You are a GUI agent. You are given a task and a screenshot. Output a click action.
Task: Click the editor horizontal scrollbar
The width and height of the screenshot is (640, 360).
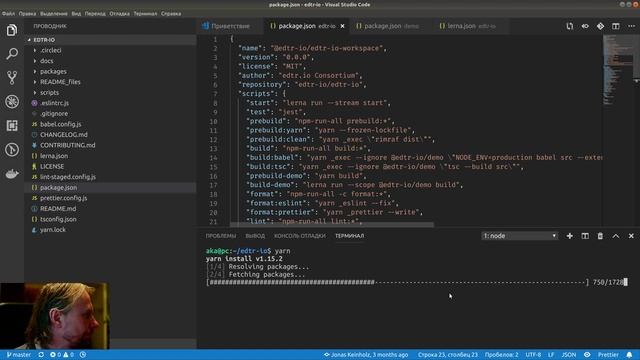pyautogui.click(x=332, y=224)
